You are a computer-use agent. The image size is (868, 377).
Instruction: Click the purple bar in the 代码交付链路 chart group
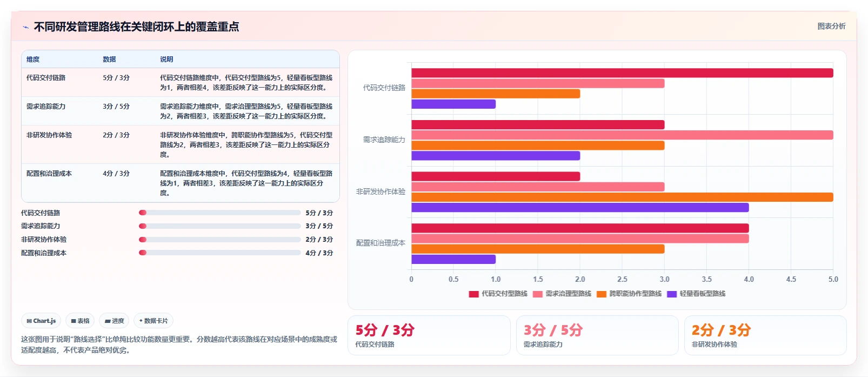(x=453, y=104)
